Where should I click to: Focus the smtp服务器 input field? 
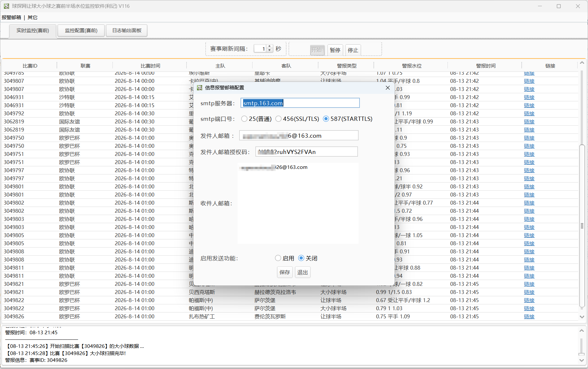300,103
